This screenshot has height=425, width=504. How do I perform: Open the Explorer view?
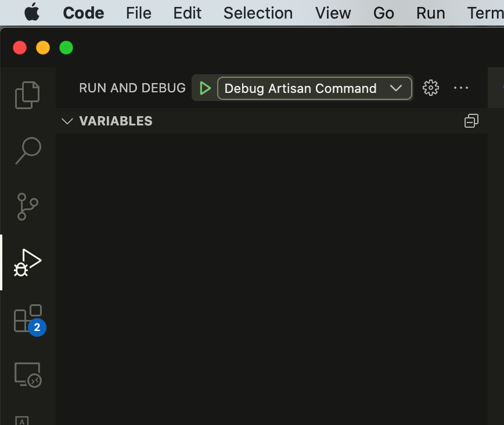click(27, 95)
